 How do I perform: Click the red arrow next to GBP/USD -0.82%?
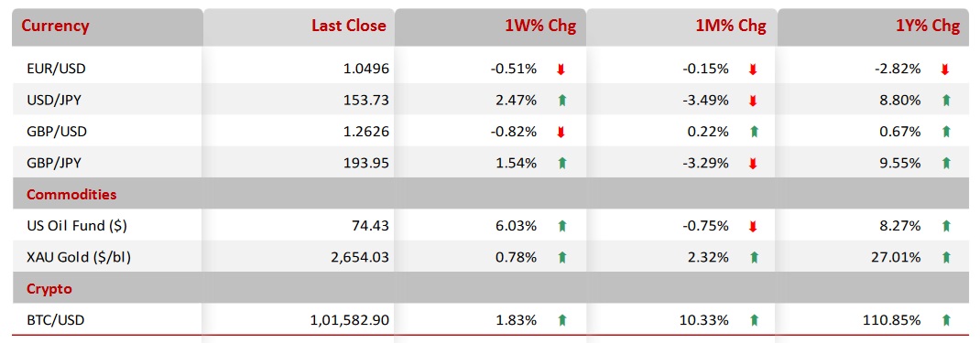click(561, 133)
